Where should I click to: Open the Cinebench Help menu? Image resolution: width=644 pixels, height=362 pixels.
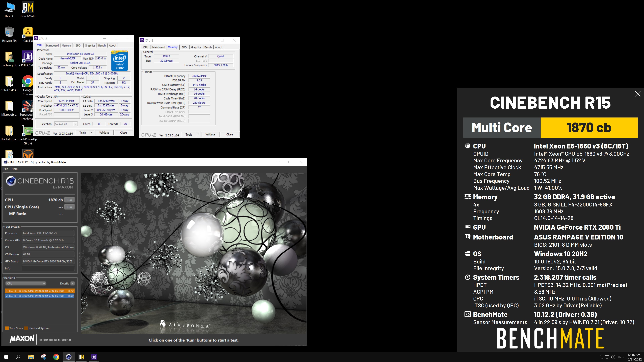click(14, 169)
